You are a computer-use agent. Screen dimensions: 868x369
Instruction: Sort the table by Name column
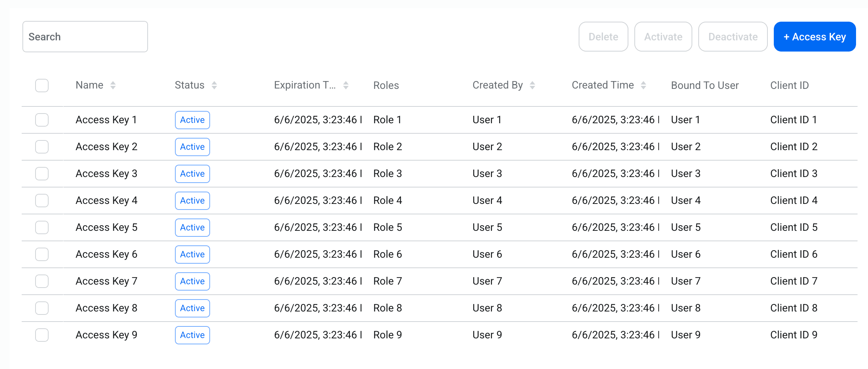[113, 85]
